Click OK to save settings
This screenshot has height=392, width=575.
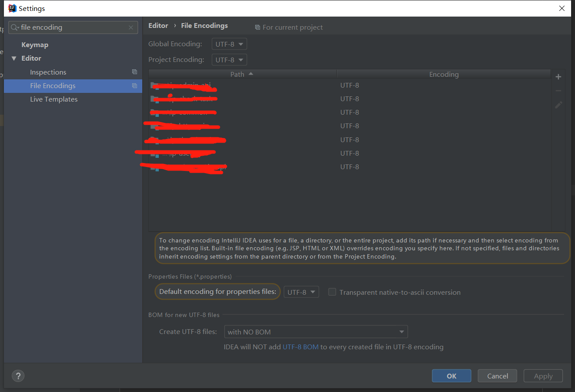(x=451, y=375)
